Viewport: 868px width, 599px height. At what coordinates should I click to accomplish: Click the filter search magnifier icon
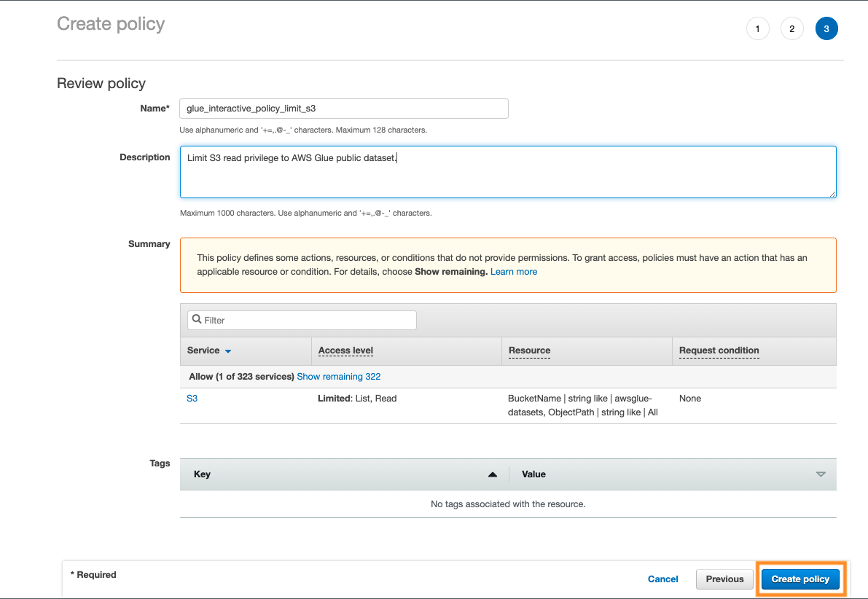point(197,320)
